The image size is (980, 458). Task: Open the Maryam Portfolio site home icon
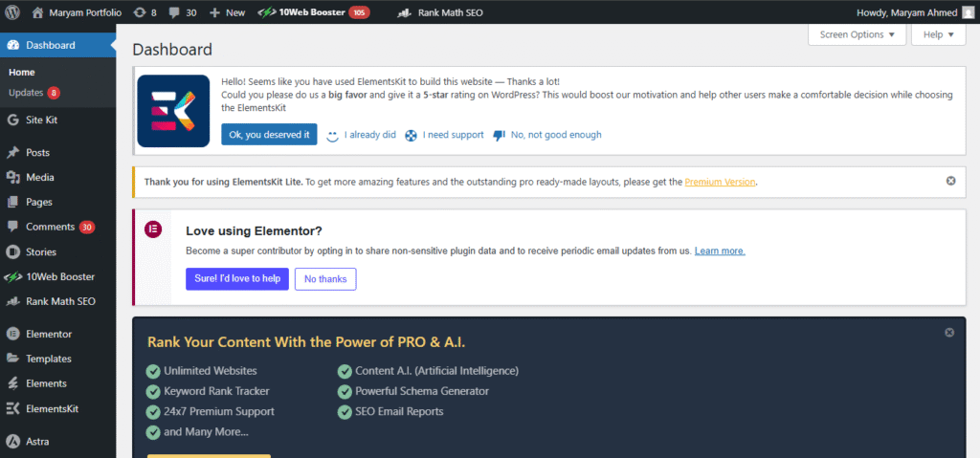38,11
